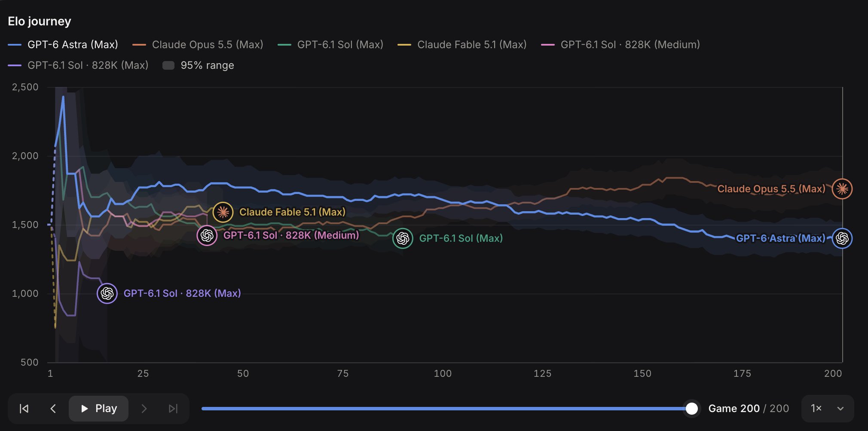Click the Claude Fable 5.1 (Max) chart label
The image size is (868, 431).
292,212
